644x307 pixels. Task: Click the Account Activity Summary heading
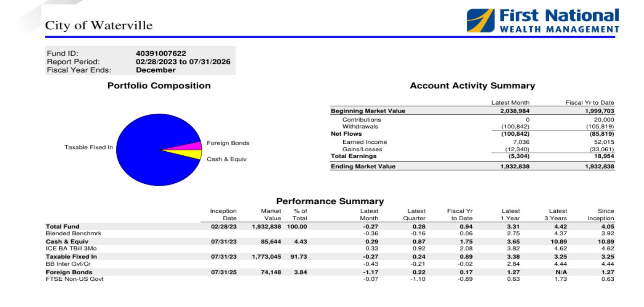tap(472, 85)
